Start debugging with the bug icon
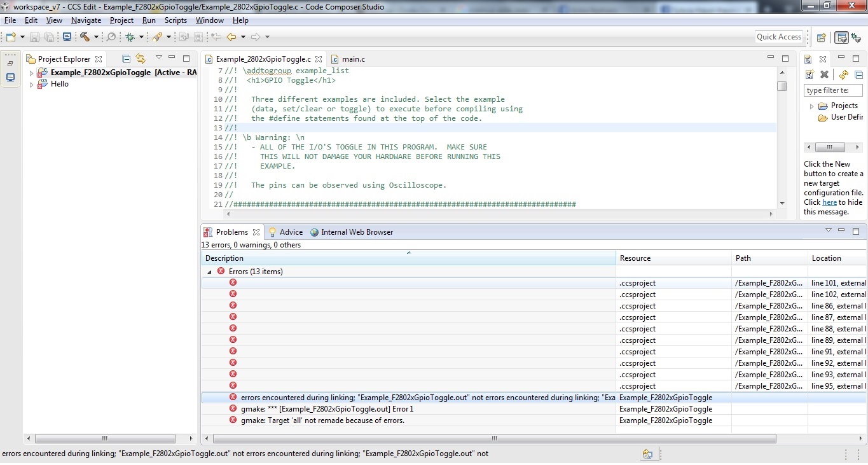This screenshot has width=868, height=465. click(130, 38)
